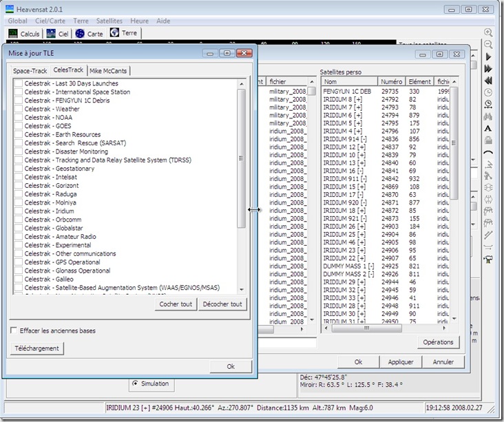Image resolution: width=504 pixels, height=422 pixels.
Task: Click the black arc icon
Action: 488,152
